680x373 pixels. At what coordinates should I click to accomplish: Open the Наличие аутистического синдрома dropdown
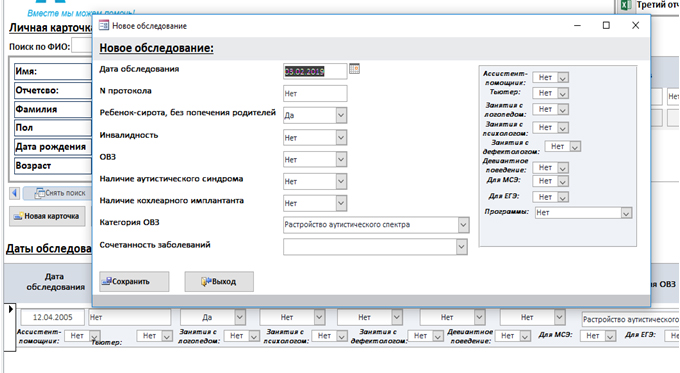341,181
